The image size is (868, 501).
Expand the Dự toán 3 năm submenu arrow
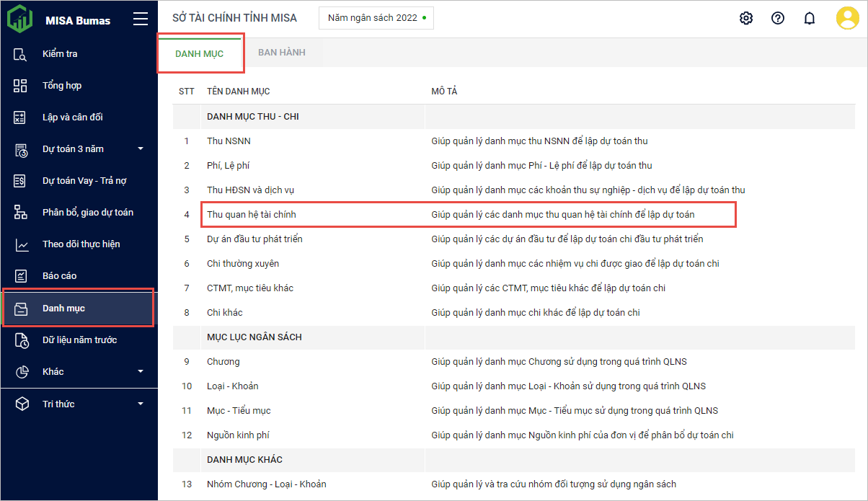141,149
